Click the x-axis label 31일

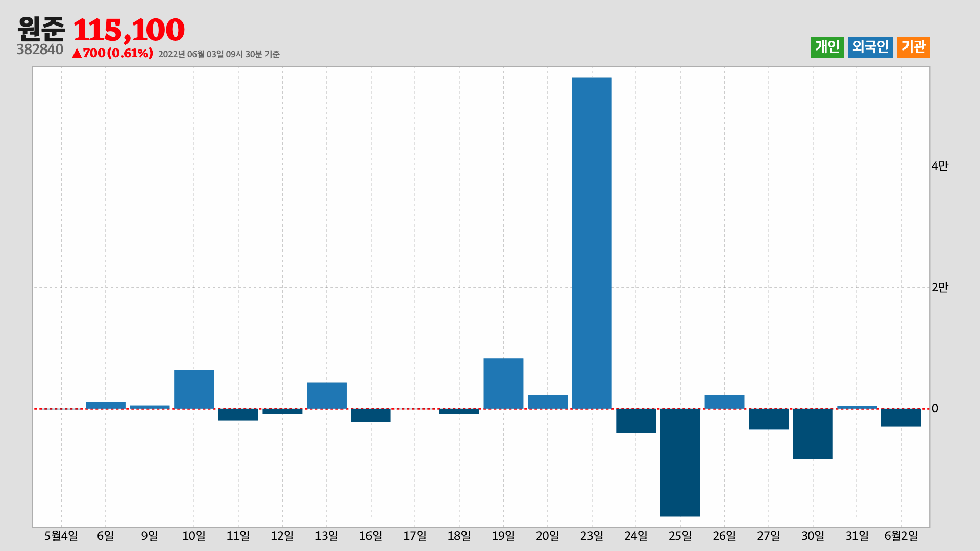(x=857, y=536)
